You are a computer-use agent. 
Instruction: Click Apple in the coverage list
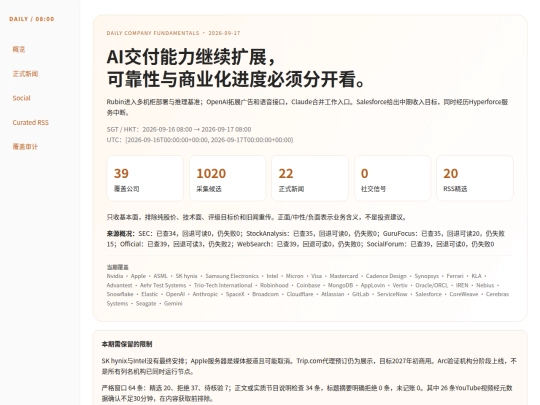[x=138, y=276]
